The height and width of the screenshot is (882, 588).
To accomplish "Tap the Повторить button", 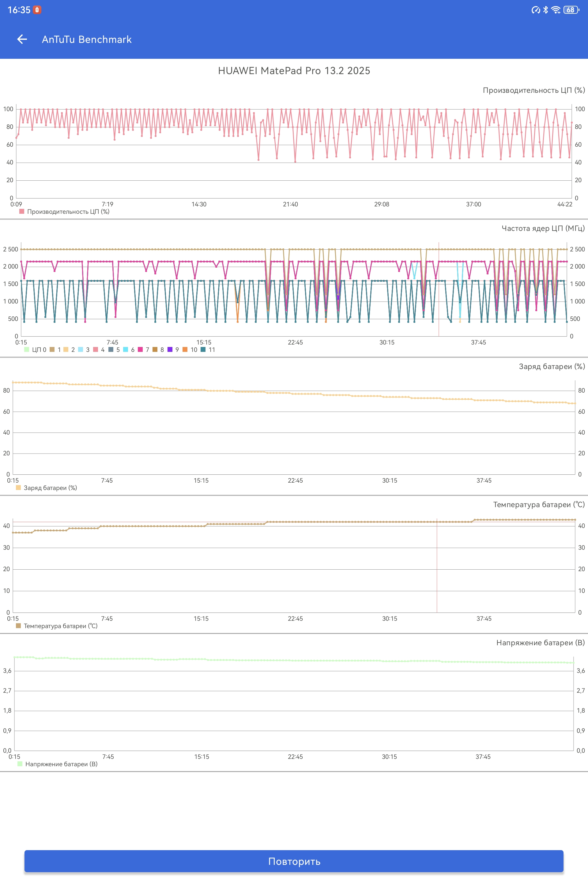I will pyautogui.click(x=294, y=861).
